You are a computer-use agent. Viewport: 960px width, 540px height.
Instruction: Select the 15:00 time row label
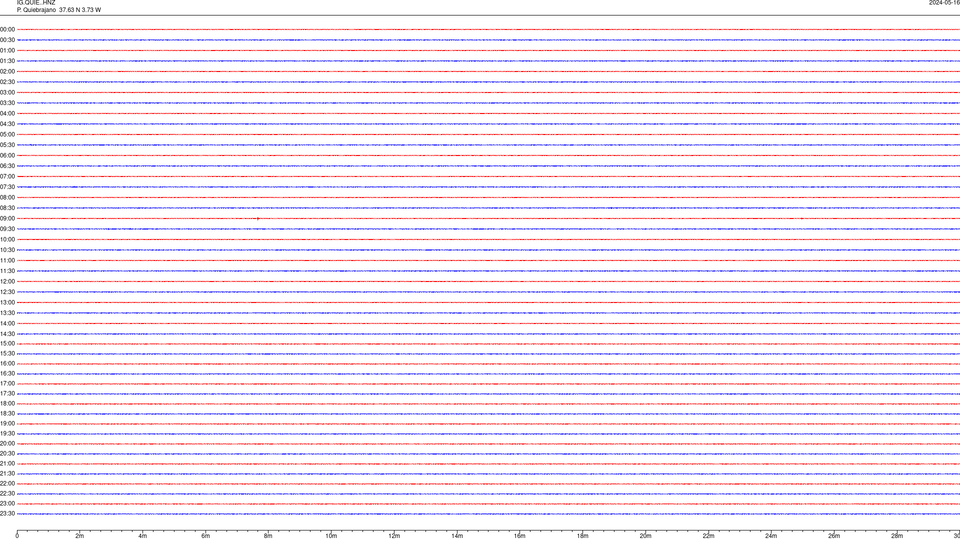coord(7,343)
